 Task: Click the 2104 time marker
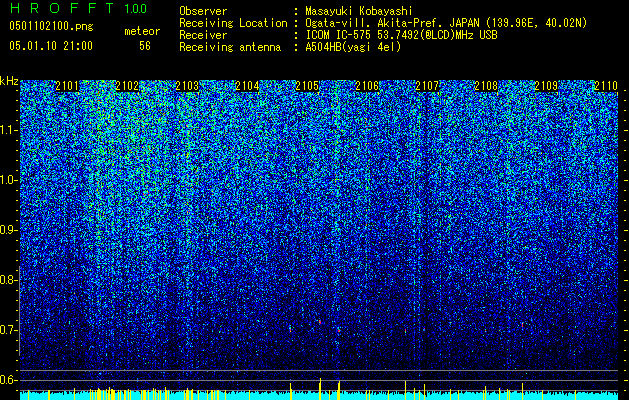point(247,86)
